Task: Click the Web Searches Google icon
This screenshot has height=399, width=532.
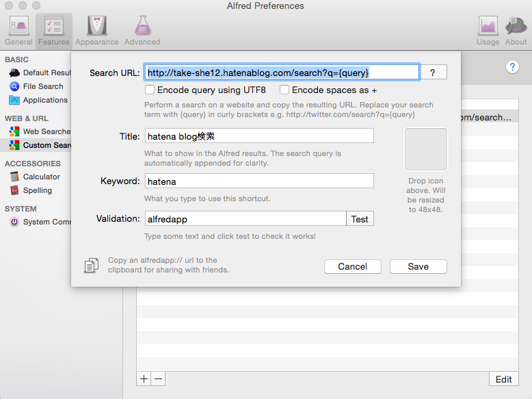Action: (x=14, y=131)
